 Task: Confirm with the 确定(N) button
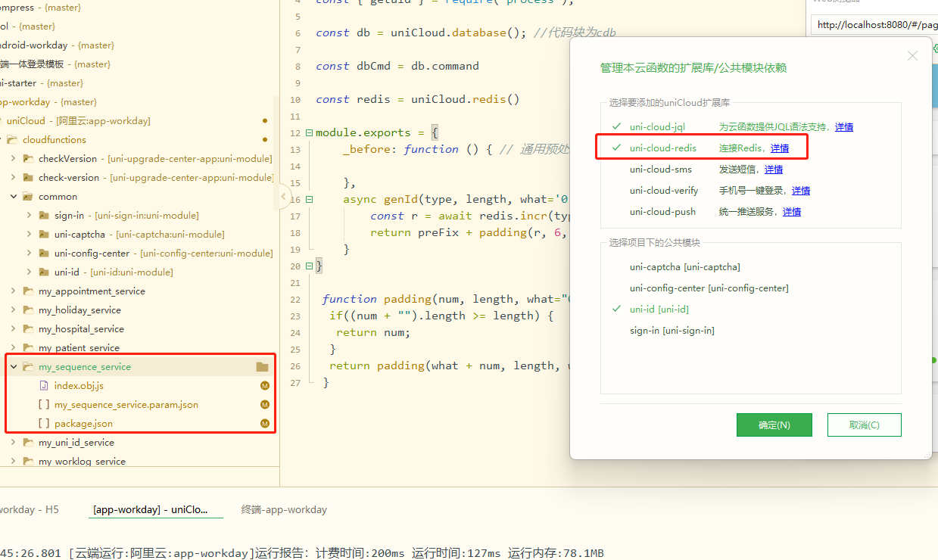(774, 425)
